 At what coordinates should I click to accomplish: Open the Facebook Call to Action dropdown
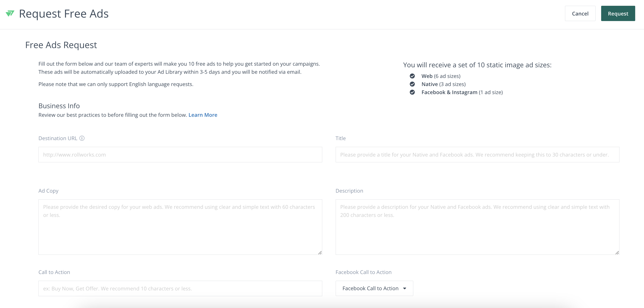pyautogui.click(x=374, y=288)
